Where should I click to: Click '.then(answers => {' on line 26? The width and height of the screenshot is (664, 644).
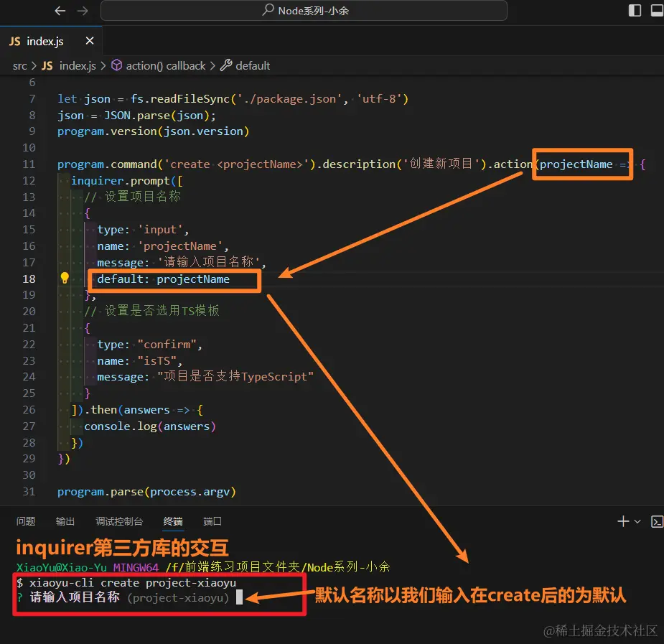pyautogui.click(x=144, y=410)
